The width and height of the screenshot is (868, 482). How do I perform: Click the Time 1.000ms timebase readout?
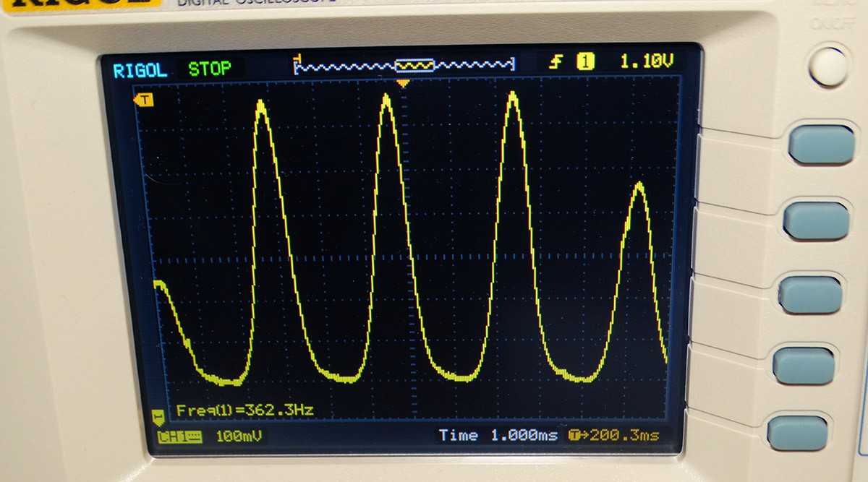498,435
